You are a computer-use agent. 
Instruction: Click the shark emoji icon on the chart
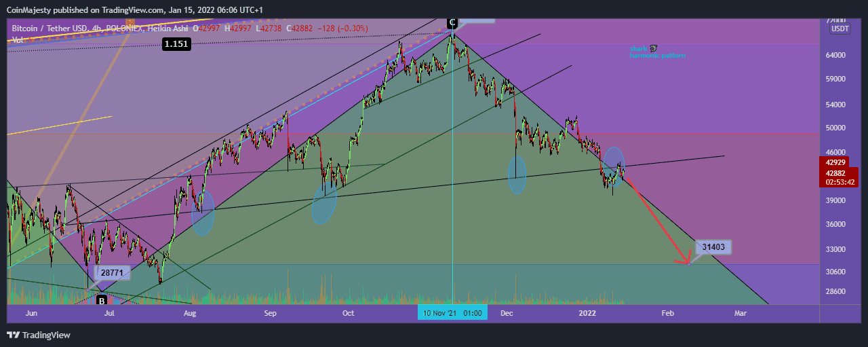click(x=654, y=48)
